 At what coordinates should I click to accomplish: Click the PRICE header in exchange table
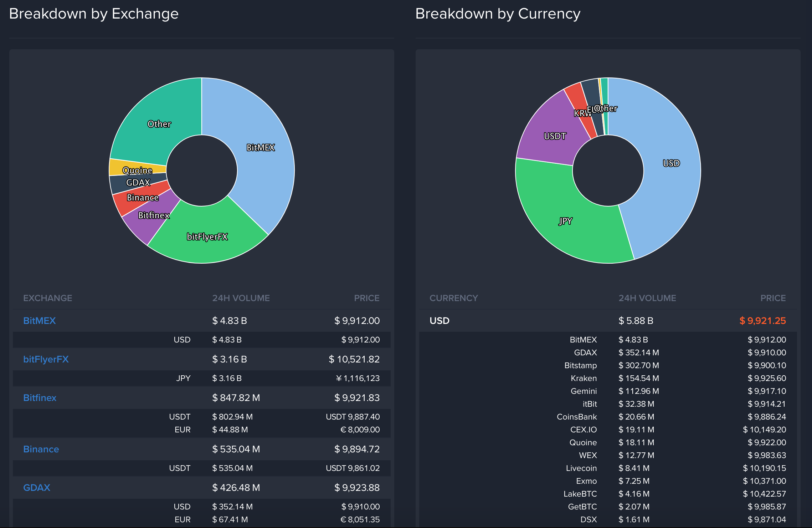(x=367, y=298)
